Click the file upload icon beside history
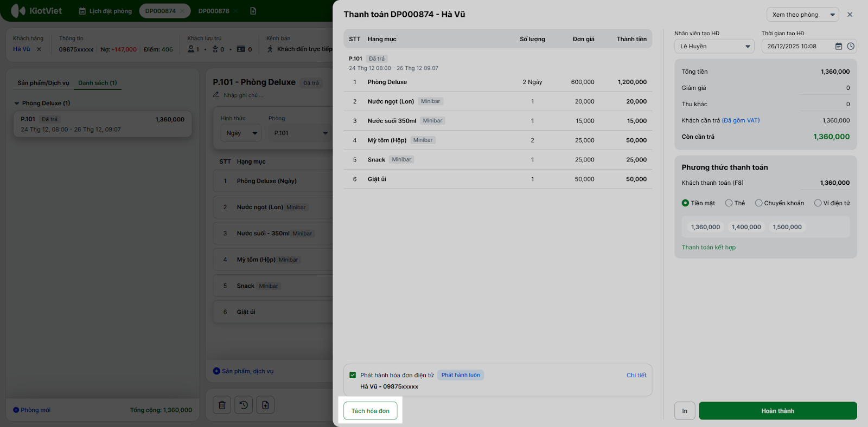This screenshot has width=868, height=427. (x=265, y=405)
